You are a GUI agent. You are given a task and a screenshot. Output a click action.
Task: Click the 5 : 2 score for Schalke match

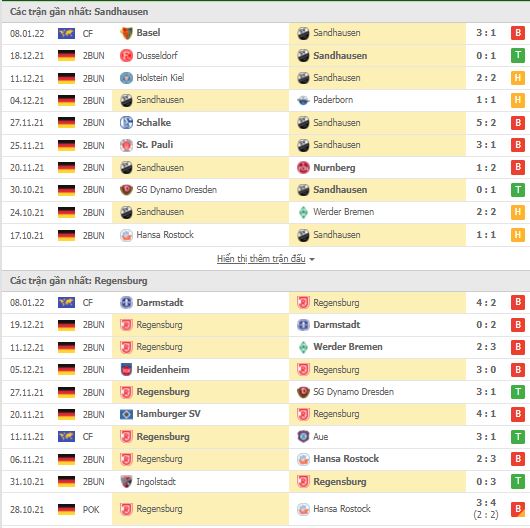click(x=486, y=123)
